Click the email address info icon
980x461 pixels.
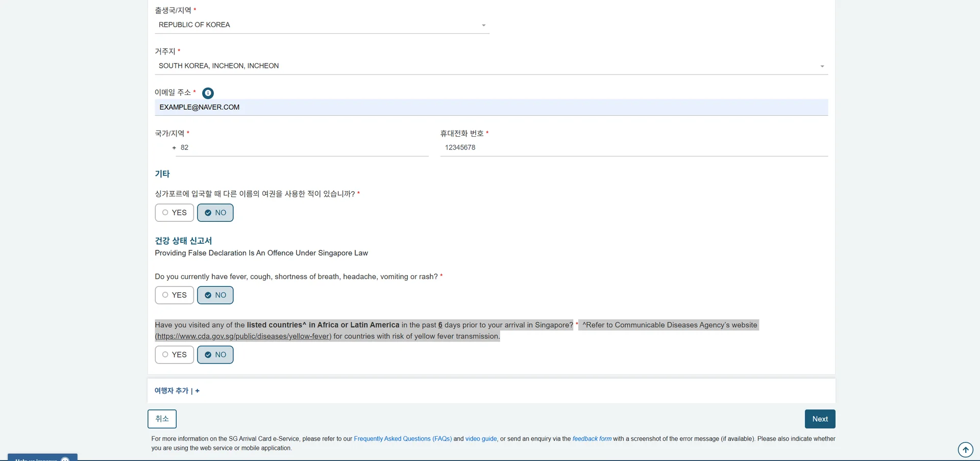208,93
